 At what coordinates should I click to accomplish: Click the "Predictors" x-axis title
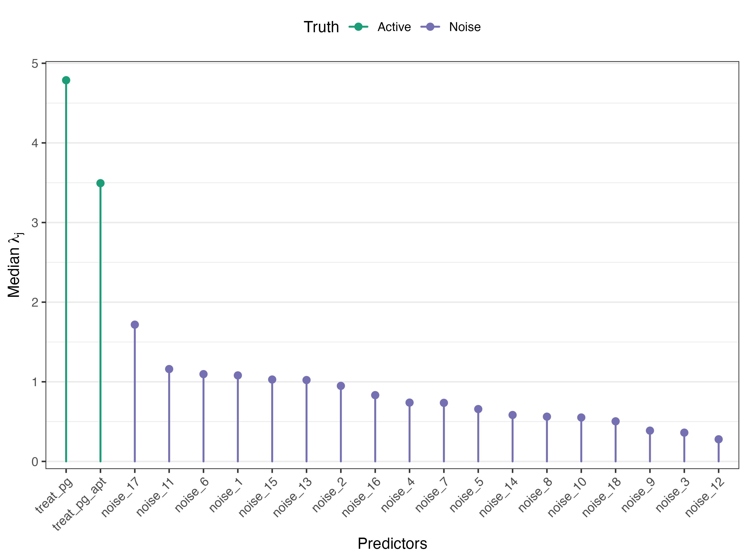point(392,544)
